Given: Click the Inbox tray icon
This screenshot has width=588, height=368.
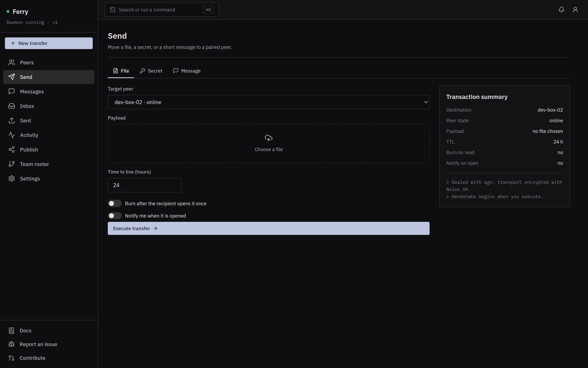Looking at the screenshot, I should click(x=12, y=106).
